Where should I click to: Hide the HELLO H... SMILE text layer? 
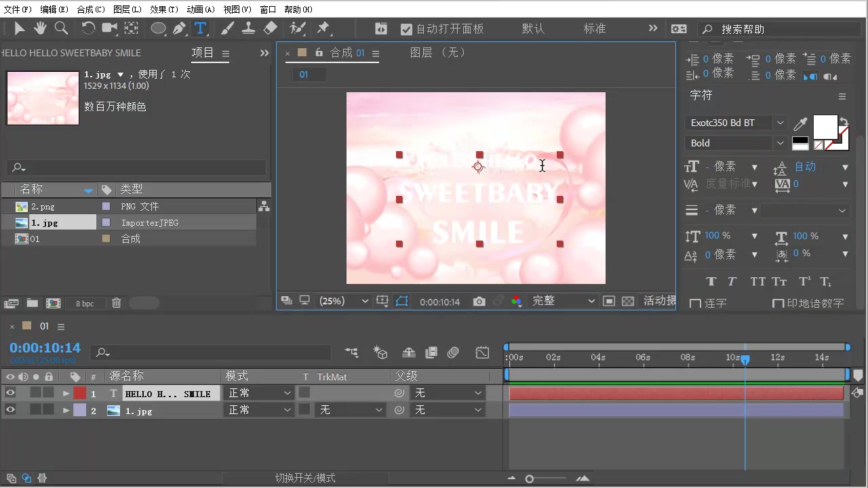coord(10,393)
